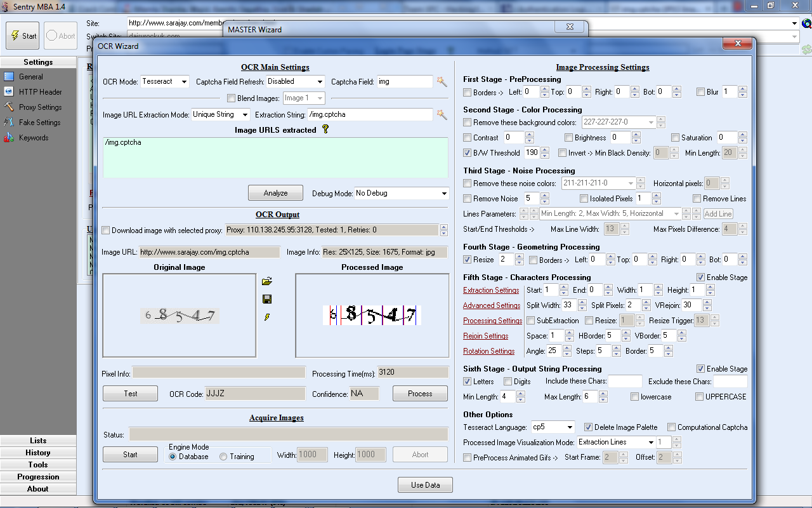Check the Digits checkbox
This screenshot has width=812, height=508.
(508, 382)
